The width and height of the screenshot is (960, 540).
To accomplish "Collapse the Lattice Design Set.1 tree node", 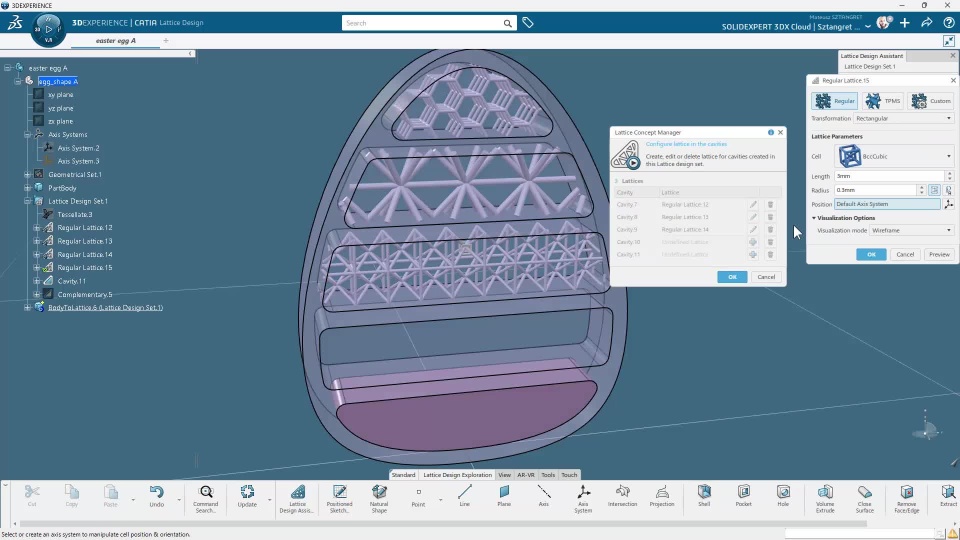I will [28, 201].
